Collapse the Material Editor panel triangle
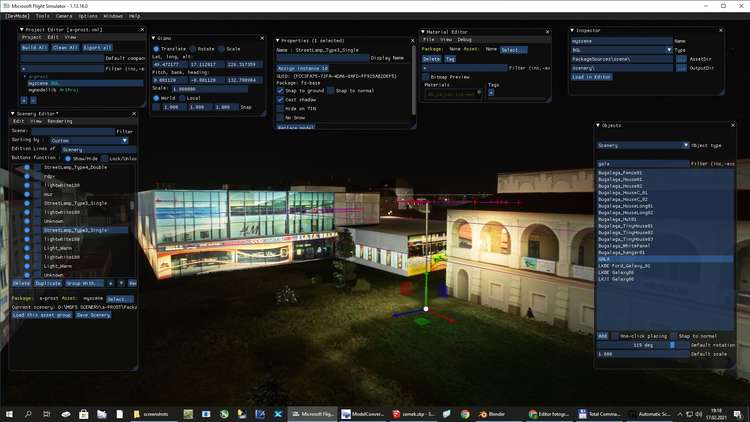750x422 pixels. [x=423, y=32]
